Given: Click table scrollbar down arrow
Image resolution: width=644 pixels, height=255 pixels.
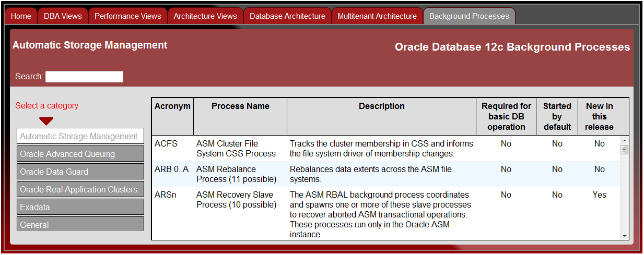Looking at the screenshot, I should coord(624,236).
